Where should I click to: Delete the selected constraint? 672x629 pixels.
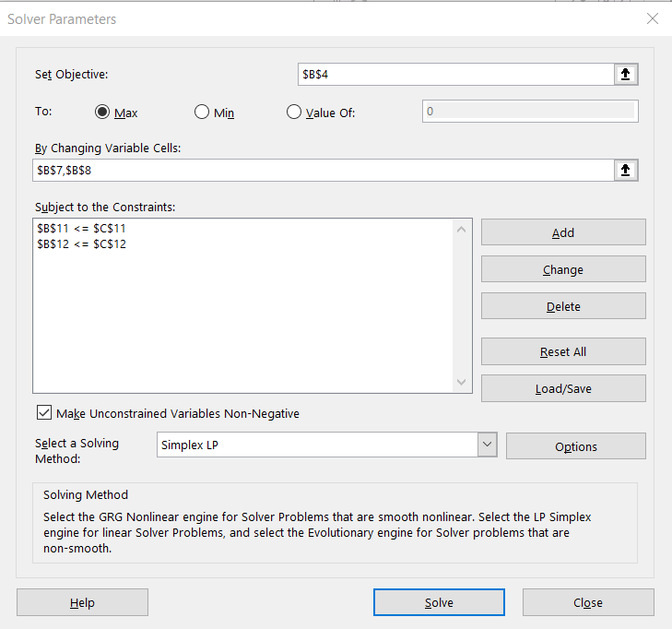coord(563,306)
